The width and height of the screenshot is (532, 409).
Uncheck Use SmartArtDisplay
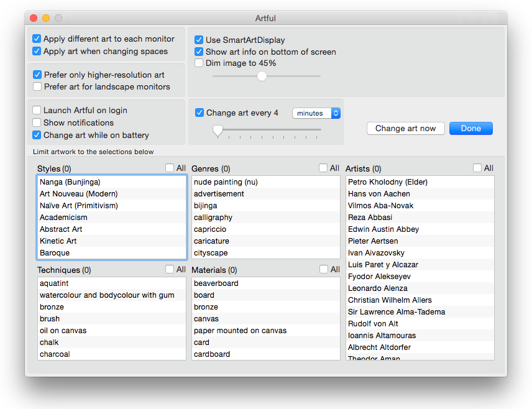click(x=199, y=40)
